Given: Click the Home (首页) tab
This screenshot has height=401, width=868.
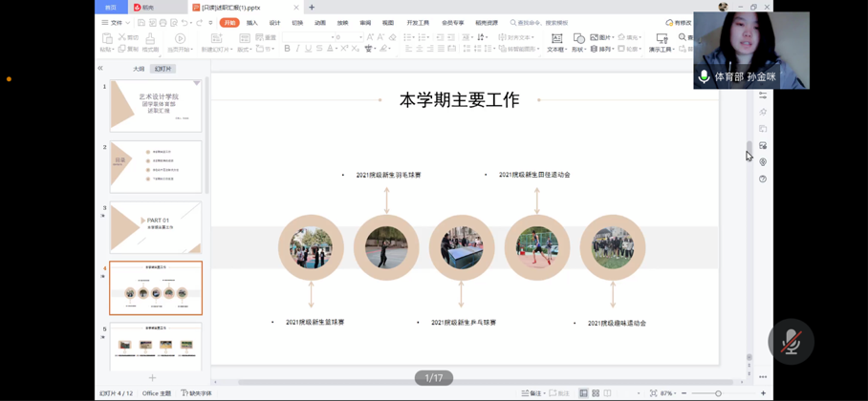Looking at the screenshot, I should click(111, 8).
